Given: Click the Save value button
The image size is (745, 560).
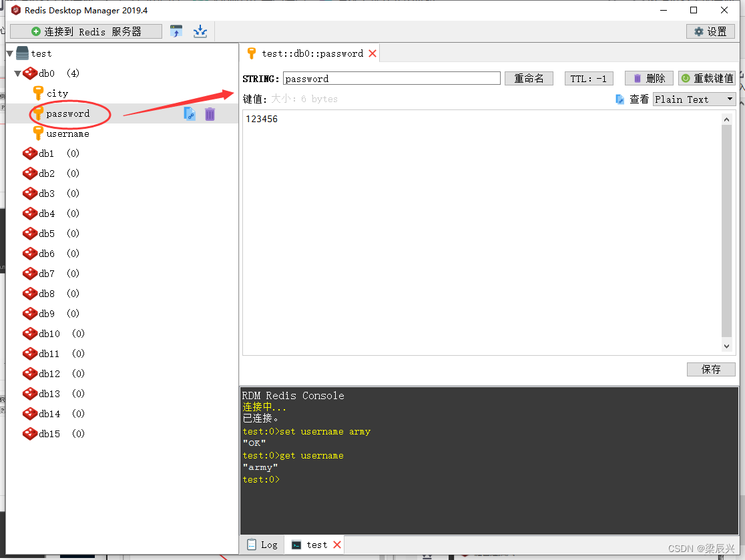Looking at the screenshot, I should click(x=711, y=369).
